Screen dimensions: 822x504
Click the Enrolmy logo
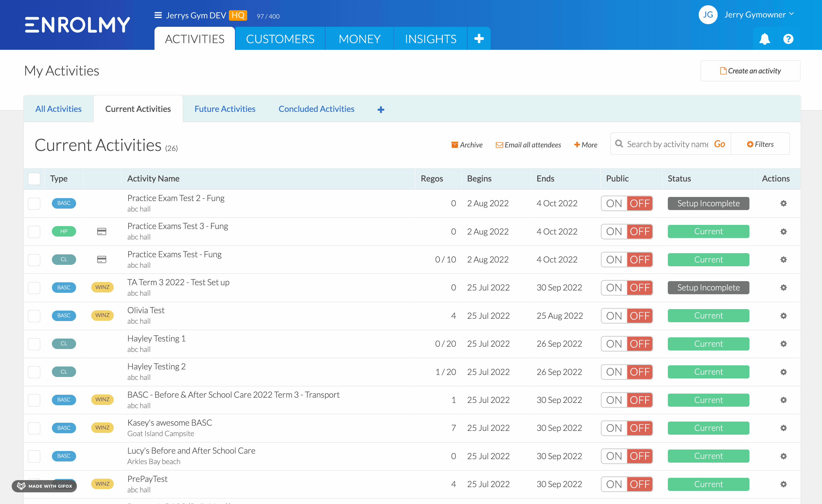coord(78,25)
